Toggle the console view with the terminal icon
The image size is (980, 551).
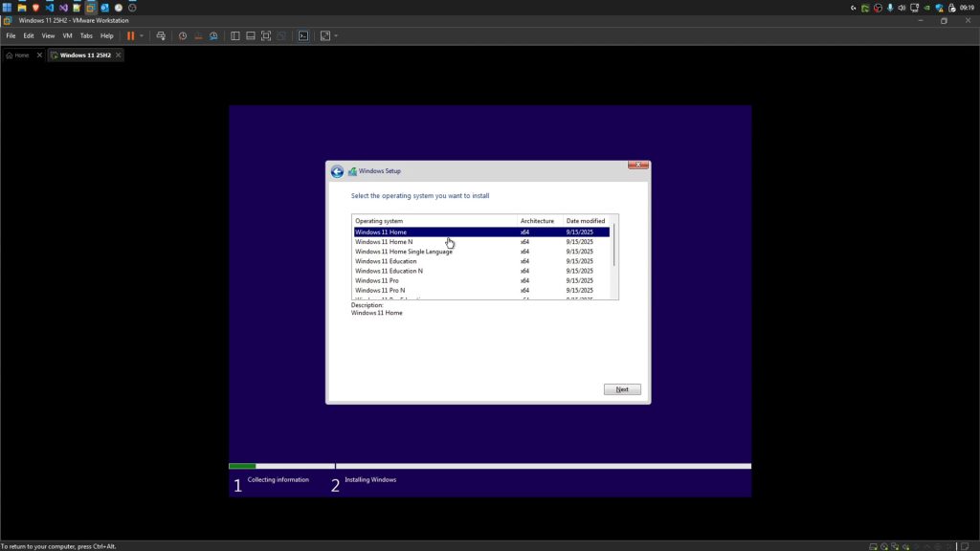click(303, 35)
